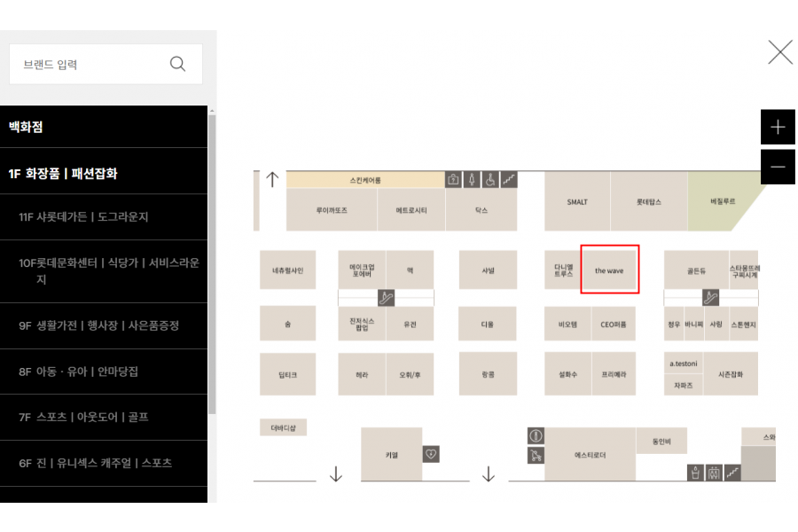The width and height of the screenshot is (798, 532).
Task: Select 11F 샤롯데가든 | 도그라운지 floor
Action: [104, 217]
